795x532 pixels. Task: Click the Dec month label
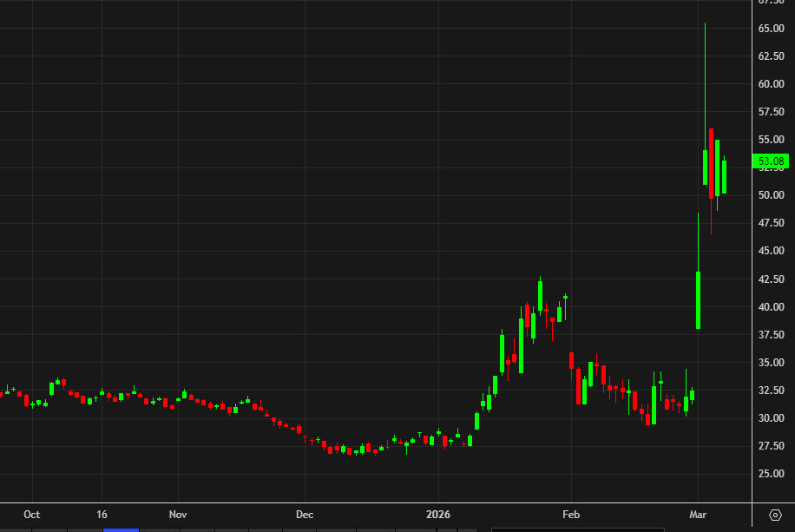(x=304, y=514)
